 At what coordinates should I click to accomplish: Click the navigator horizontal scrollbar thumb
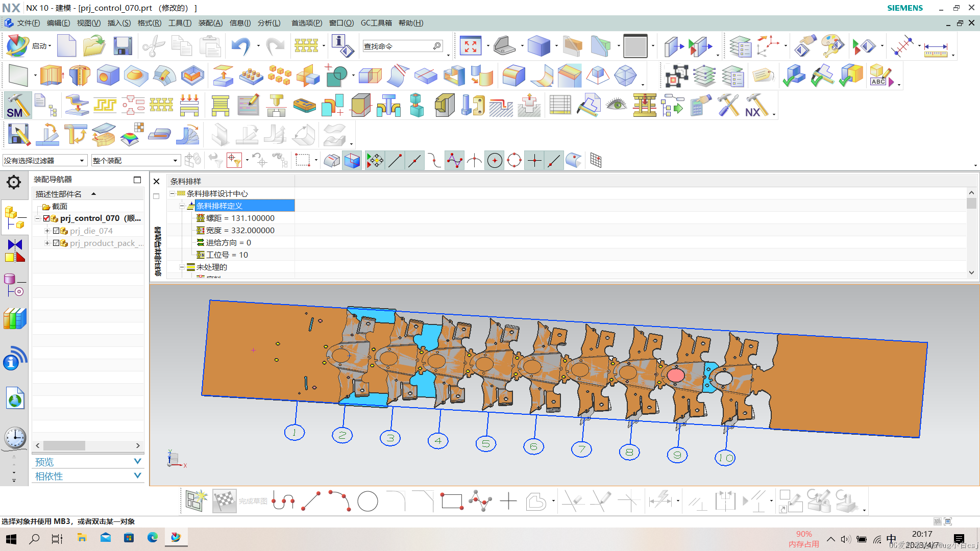[64, 445]
